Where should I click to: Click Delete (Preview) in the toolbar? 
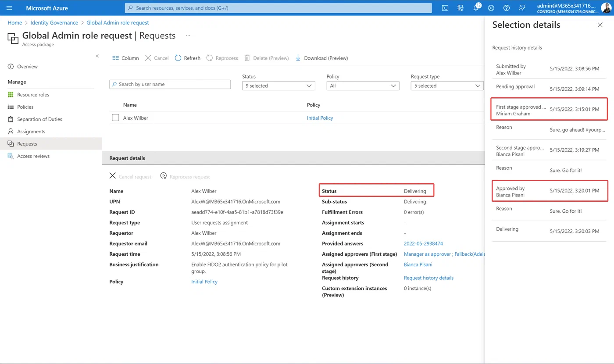(x=267, y=58)
